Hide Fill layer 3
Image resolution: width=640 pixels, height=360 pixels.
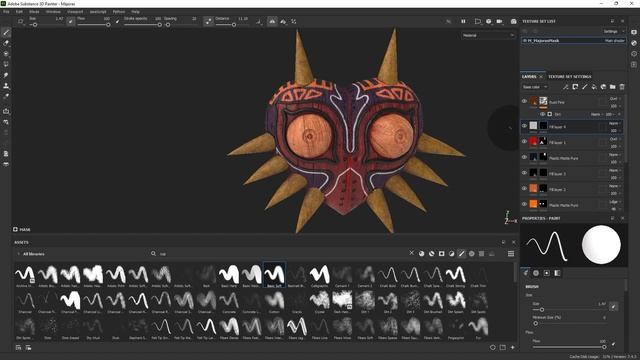(524, 173)
